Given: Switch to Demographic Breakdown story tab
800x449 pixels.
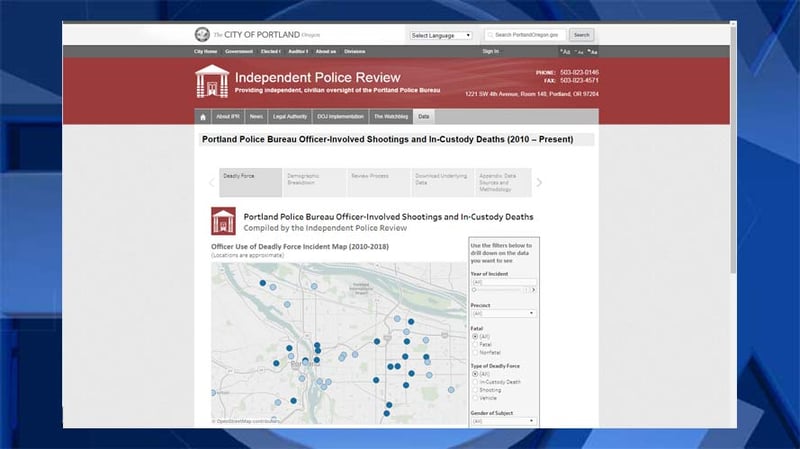Looking at the screenshot, I should click(x=315, y=182).
